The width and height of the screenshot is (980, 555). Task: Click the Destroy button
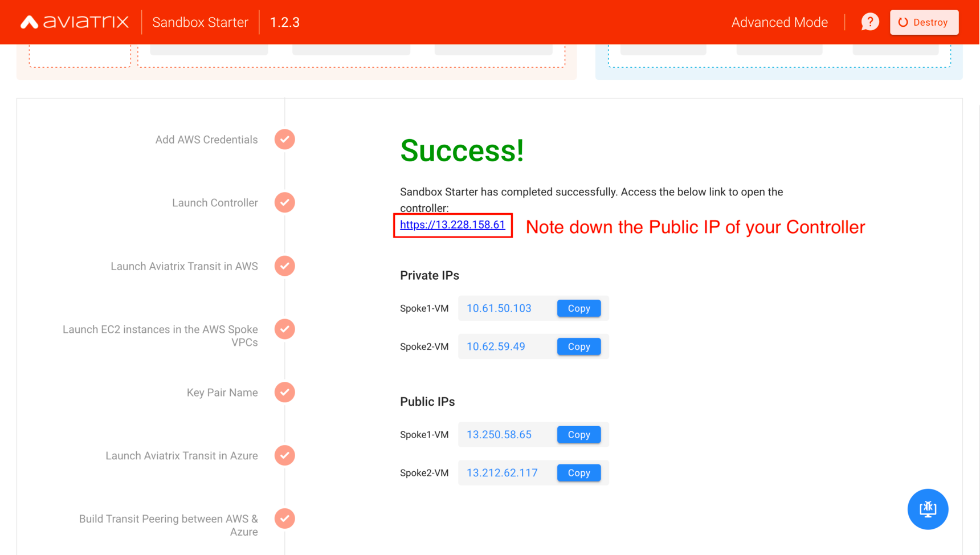[924, 22]
